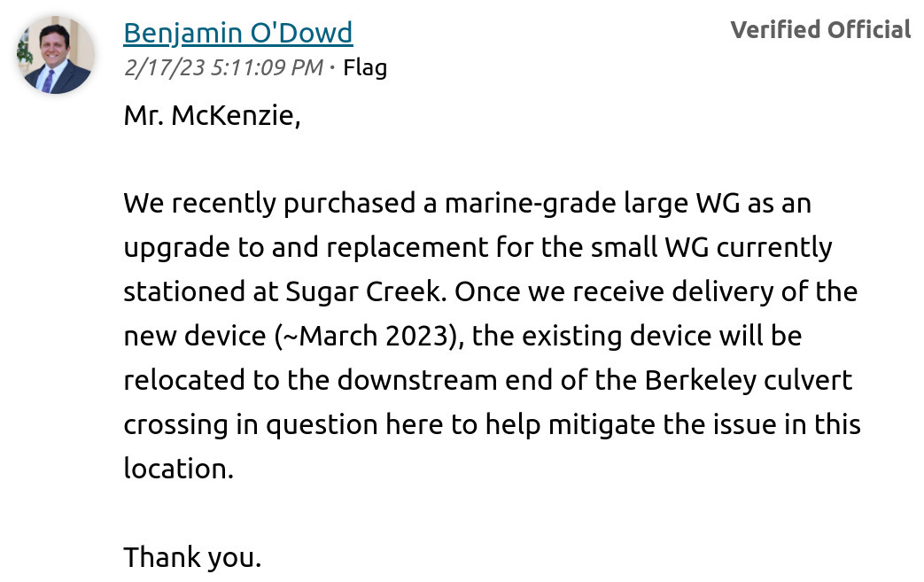Click the 'new device' words
Screen dimensions: 924x582
point(195,336)
